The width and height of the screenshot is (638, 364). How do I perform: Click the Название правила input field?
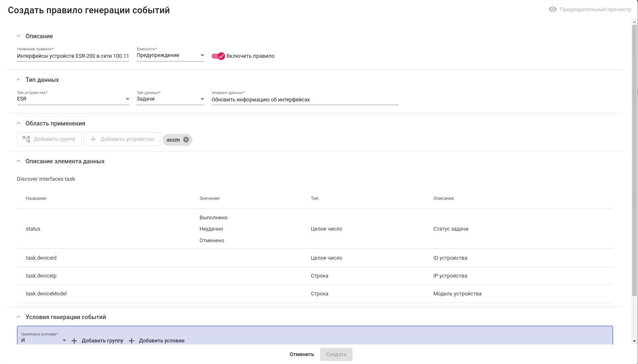point(73,56)
